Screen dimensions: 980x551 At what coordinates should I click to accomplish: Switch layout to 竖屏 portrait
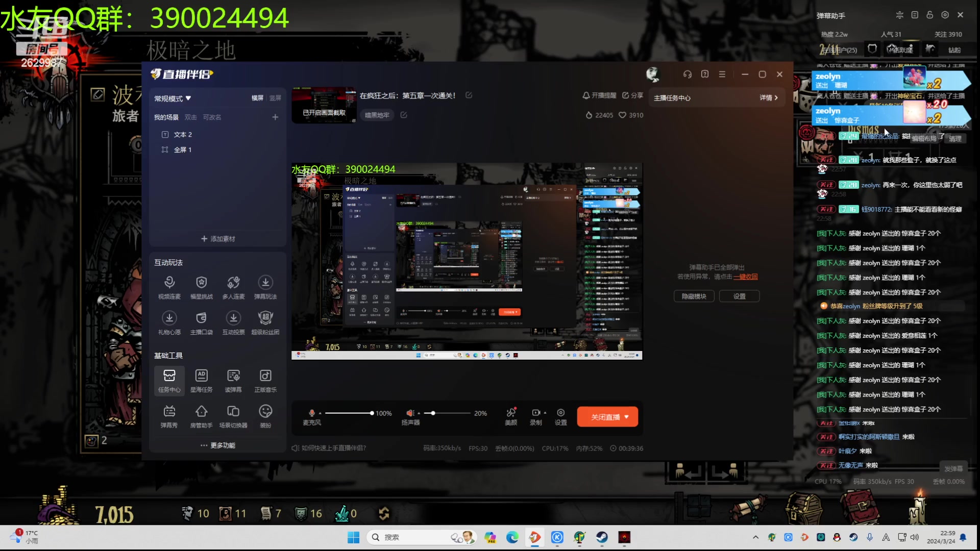pos(275,98)
